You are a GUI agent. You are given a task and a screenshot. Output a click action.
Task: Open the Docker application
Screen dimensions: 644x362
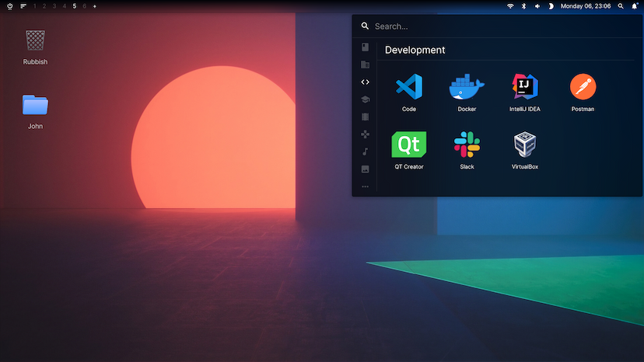click(x=467, y=87)
